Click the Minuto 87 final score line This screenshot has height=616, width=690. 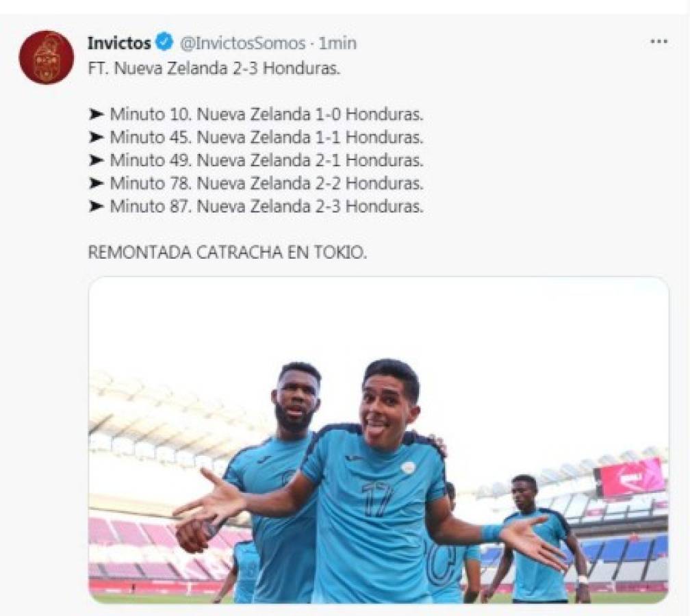[x=266, y=207]
